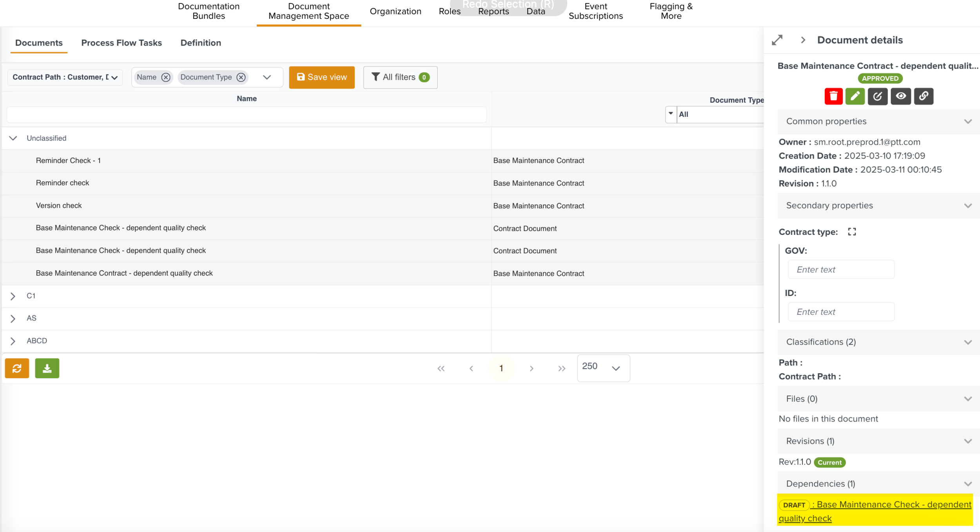Expand Contract type fullscreen bracket icon

pyautogui.click(x=851, y=232)
